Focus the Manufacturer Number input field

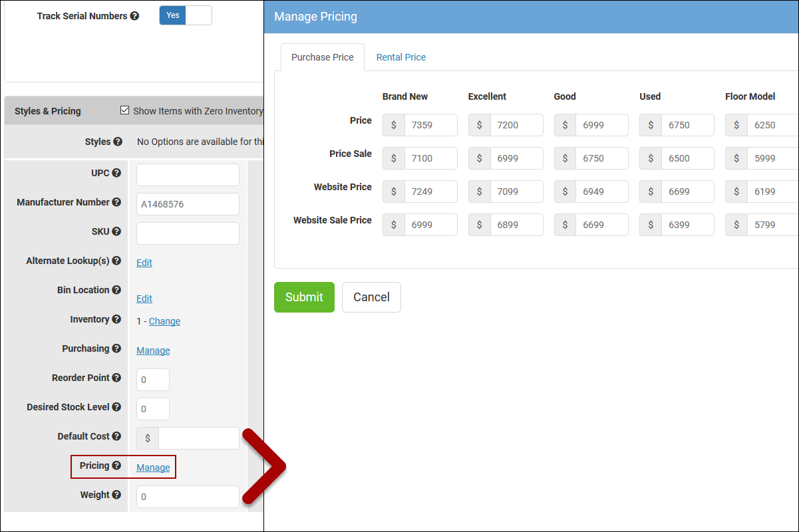pos(188,204)
